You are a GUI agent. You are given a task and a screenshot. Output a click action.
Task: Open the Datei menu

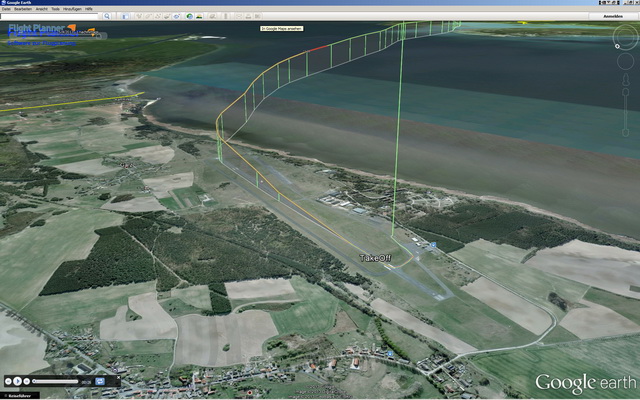7,8
